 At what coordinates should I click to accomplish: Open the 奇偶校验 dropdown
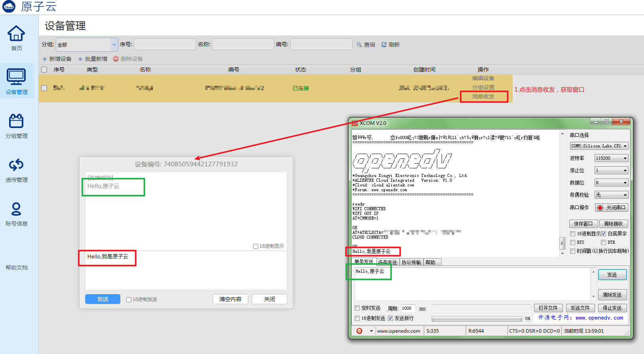[x=612, y=195]
